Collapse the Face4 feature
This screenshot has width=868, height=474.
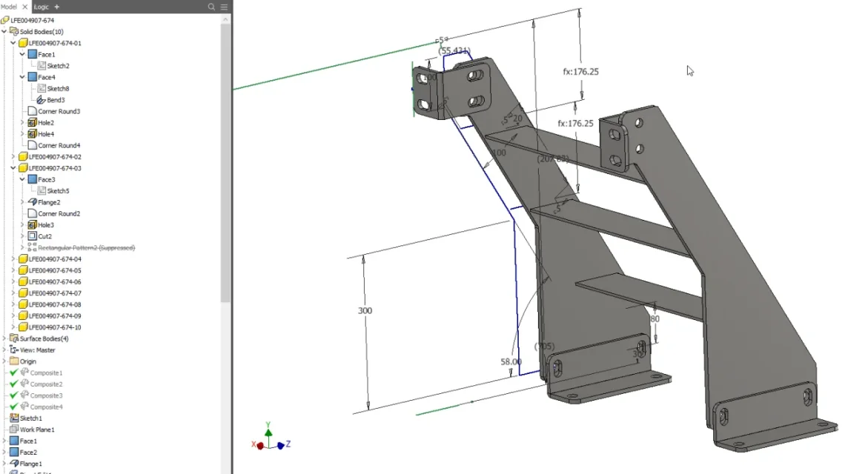click(x=22, y=77)
